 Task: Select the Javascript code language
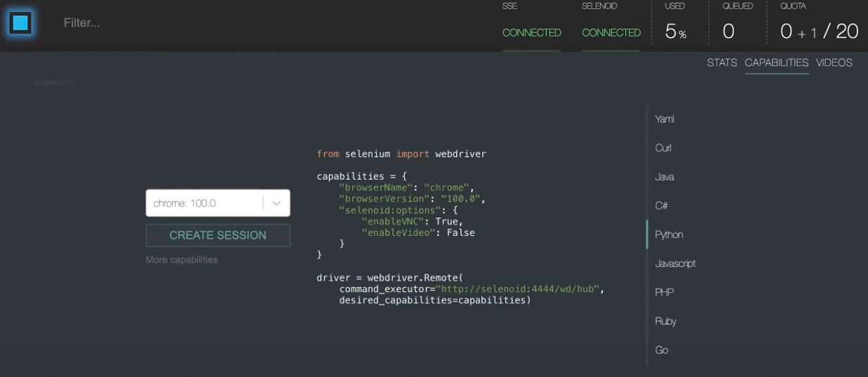[675, 263]
